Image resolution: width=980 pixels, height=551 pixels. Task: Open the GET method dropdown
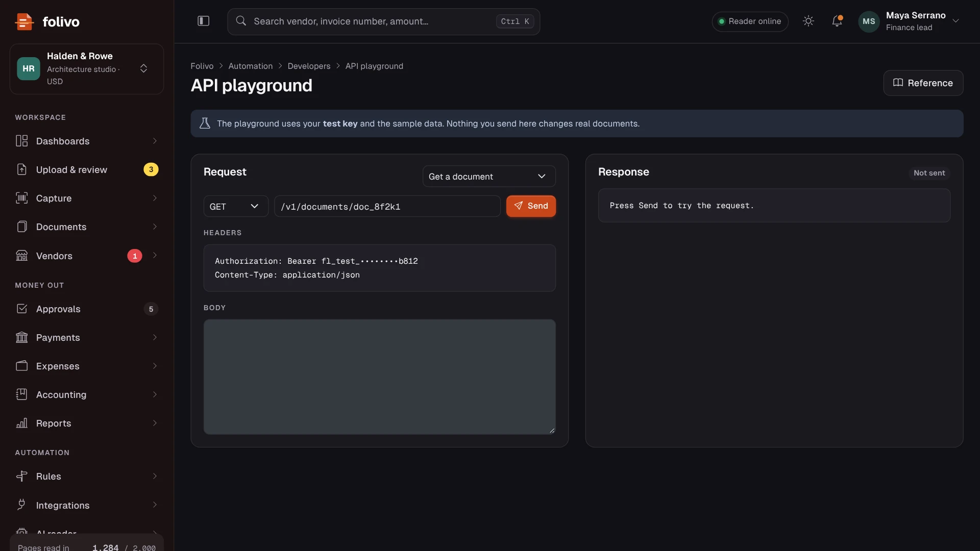[x=236, y=206]
